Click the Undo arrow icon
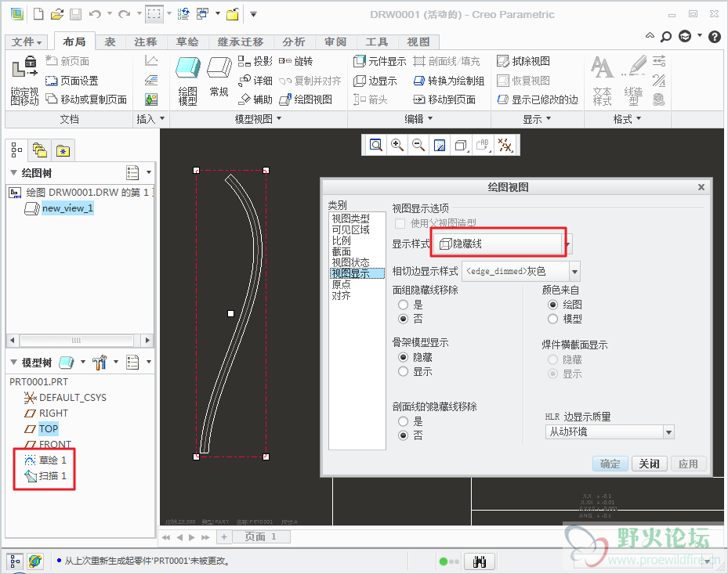The width and height of the screenshot is (728, 574). pyautogui.click(x=95, y=14)
